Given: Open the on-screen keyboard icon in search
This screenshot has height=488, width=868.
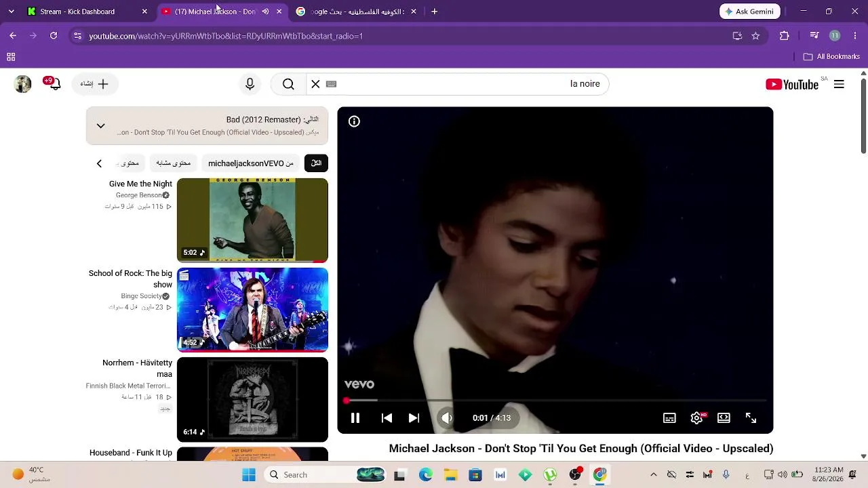Looking at the screenshot, I should 331,84.
